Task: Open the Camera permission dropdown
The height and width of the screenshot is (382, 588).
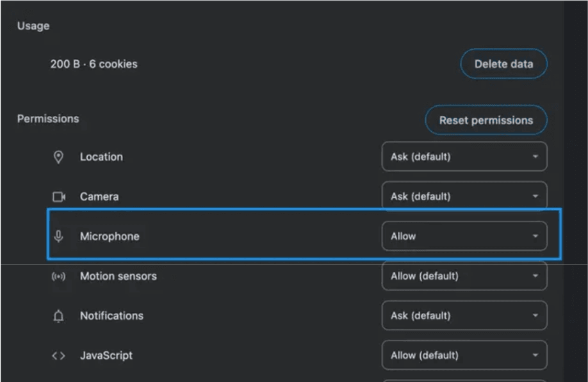Action: [x=464, y=196]
